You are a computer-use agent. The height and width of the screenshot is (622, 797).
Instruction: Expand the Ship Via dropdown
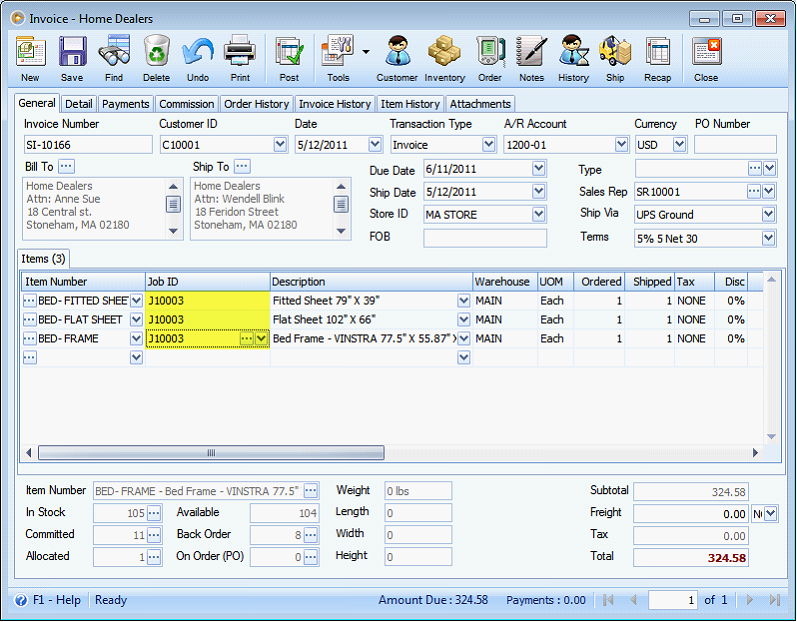(769, 214)
